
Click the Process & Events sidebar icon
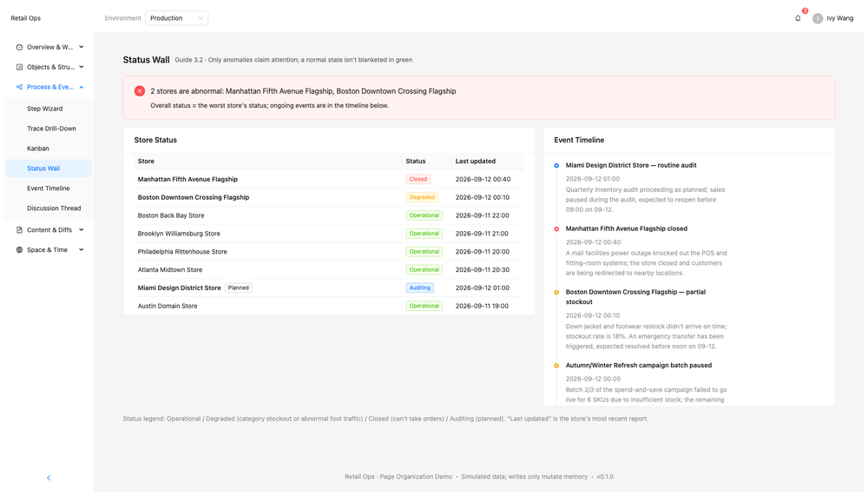coord(19,87)
